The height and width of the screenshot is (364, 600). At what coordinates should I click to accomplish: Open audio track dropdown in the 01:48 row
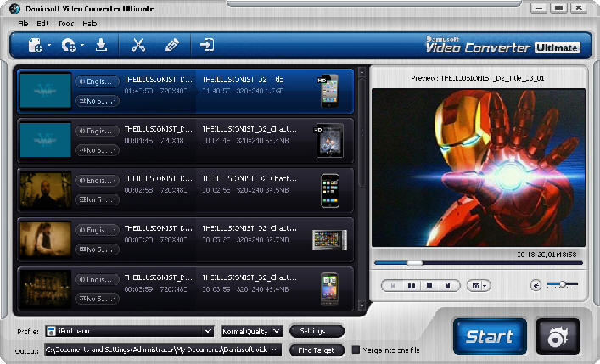[97, 81]
